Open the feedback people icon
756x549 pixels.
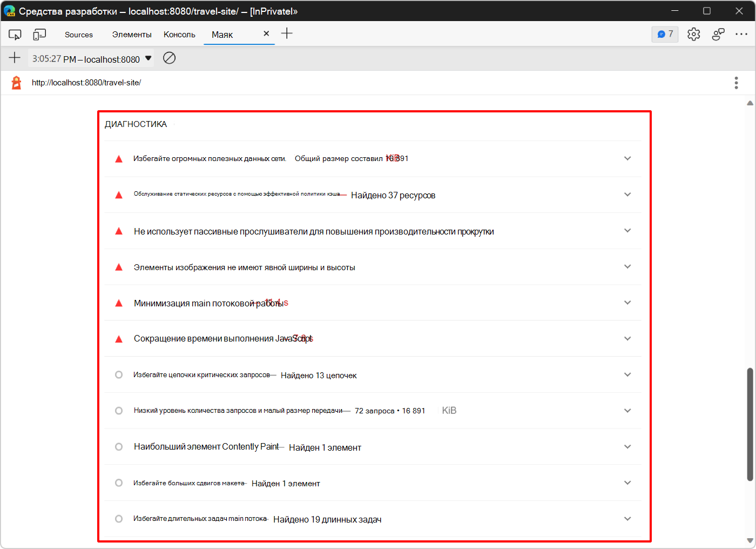pos(718,35)
